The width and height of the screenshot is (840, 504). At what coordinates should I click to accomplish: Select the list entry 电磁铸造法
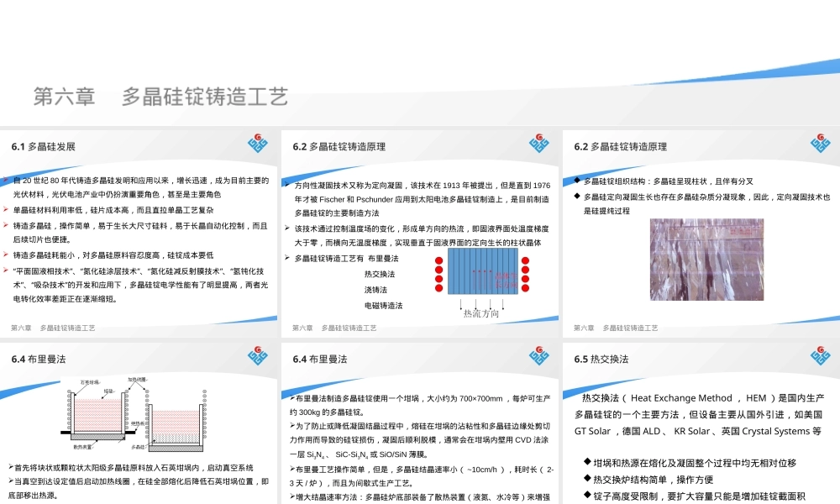tap(384, 306)
